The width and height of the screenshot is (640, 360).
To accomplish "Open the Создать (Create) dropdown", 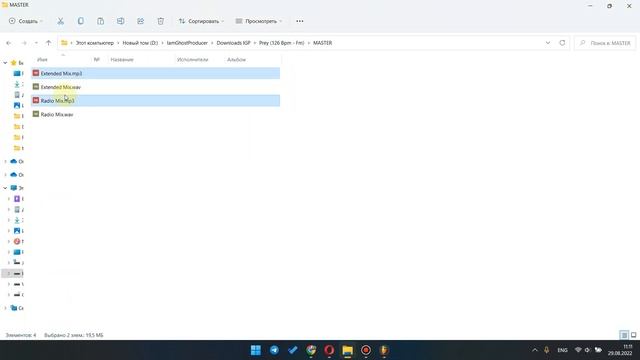I will click(26, 21).
